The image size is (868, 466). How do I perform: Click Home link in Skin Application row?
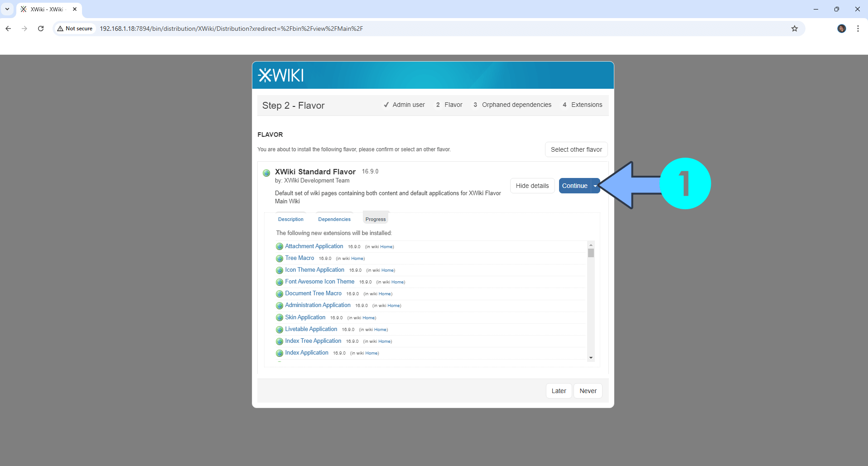369,318
